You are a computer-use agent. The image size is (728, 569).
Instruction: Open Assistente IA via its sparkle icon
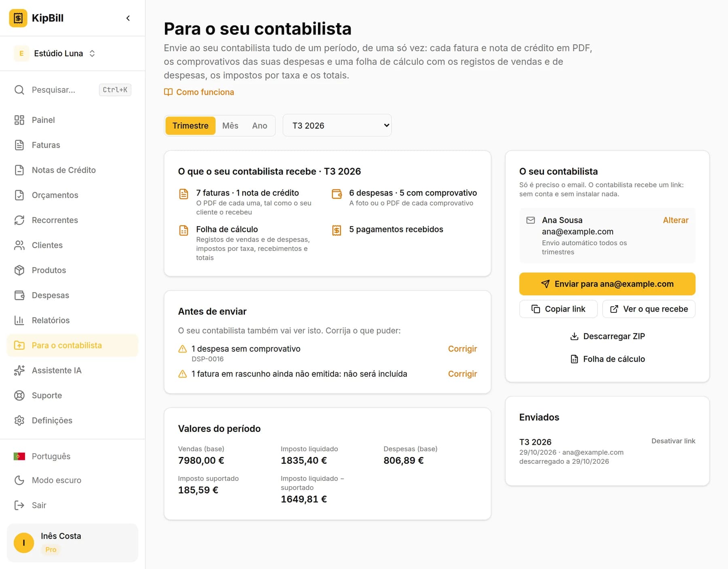coord(19,371)
